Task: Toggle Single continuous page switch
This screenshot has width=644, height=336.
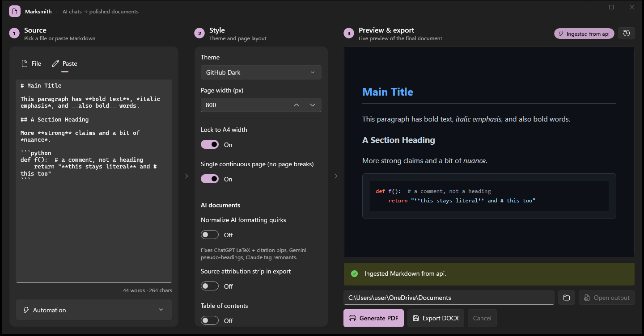Action: 210,179
